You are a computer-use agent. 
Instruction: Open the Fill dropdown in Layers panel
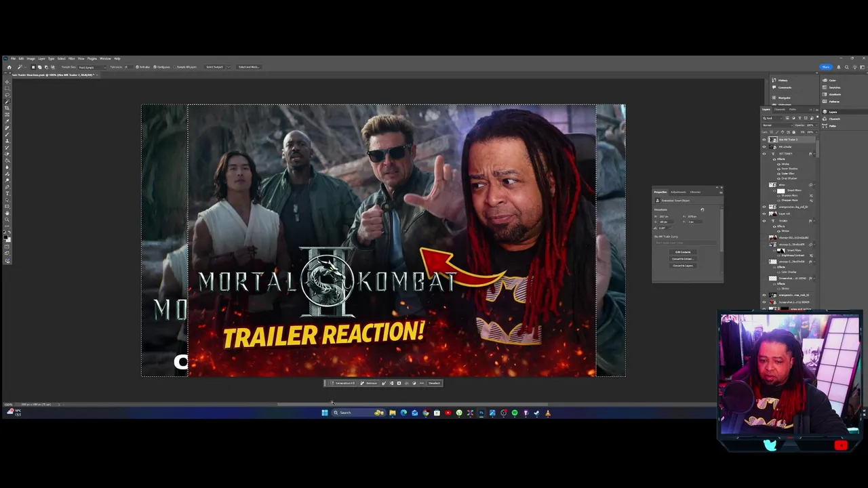[x=816, y=132]
